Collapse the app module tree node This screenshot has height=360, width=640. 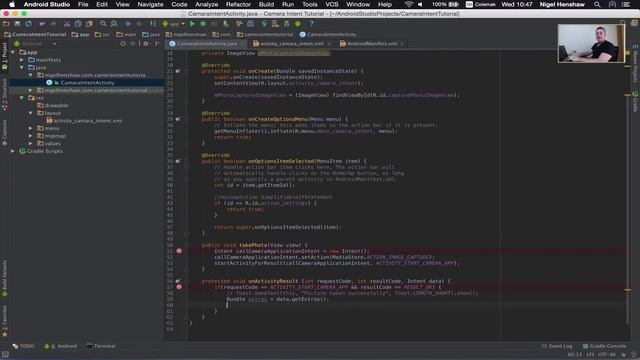point(13,52)
